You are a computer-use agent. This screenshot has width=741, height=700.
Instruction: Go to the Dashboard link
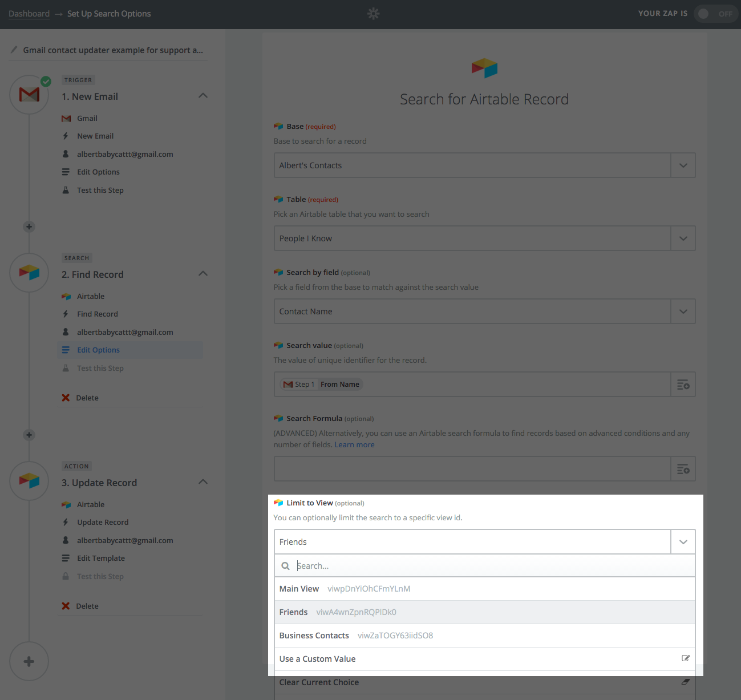[29, 14]
